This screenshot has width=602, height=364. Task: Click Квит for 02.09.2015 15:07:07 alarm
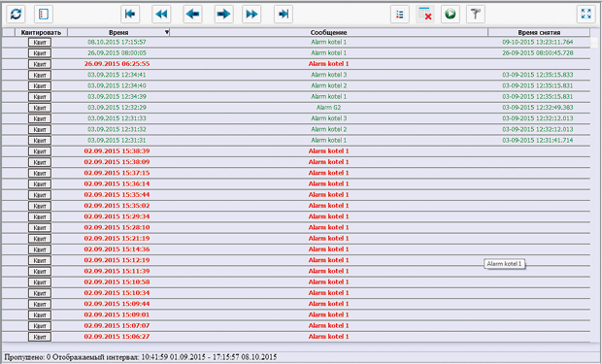click(x=40, y=325)
